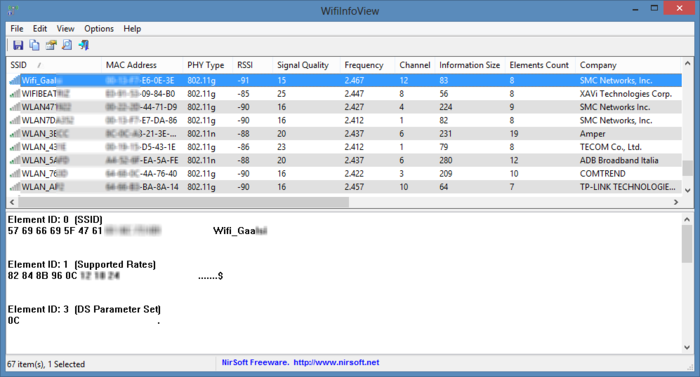Click the horizontal scrollbar left arrow
700x377 pixels.
click(x=12, y=202)
